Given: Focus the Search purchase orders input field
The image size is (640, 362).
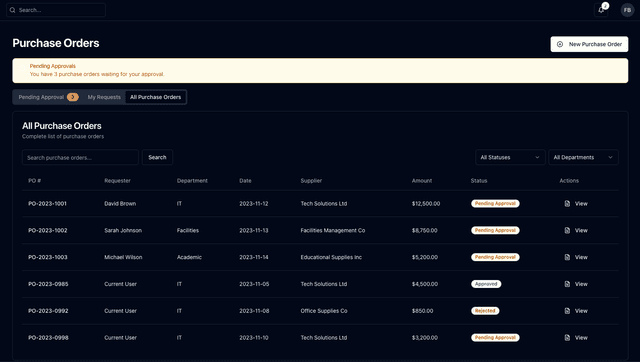Looking at the screenshot, I should click(80, 157).
